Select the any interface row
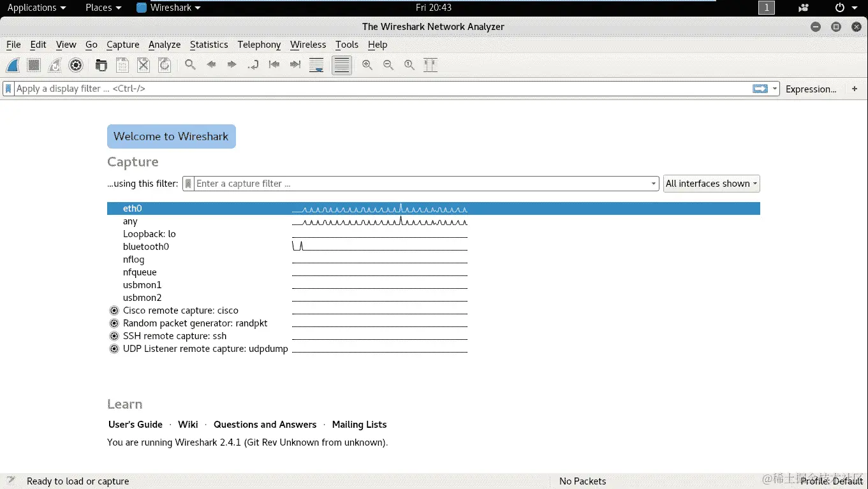868x489 pixels. (434, 221)
